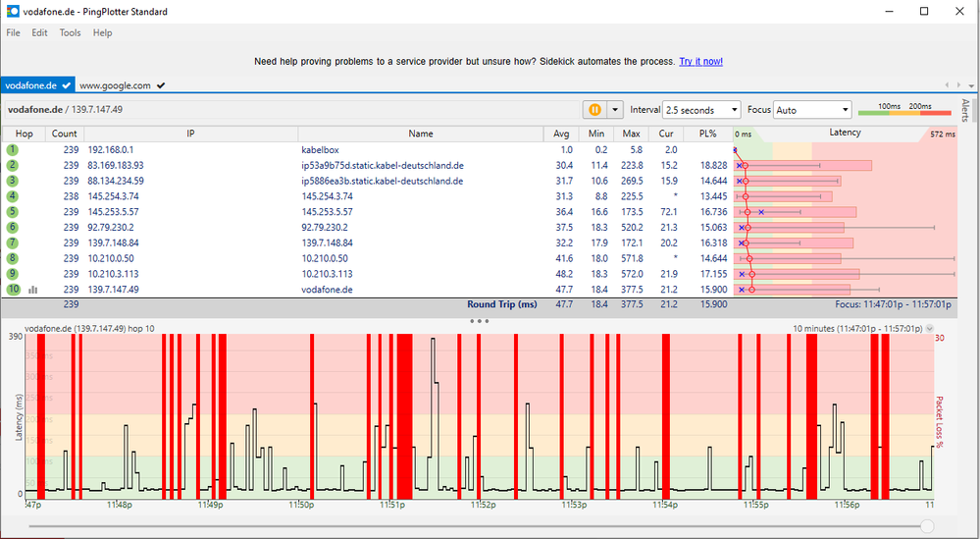The image size is (980, 539).
Task: Select hop 7 green circle icon
Action: point(13,243)
